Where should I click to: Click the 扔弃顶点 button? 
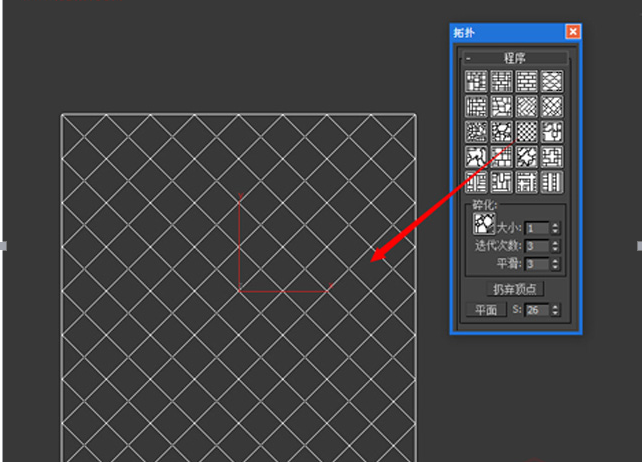[515, 289]
